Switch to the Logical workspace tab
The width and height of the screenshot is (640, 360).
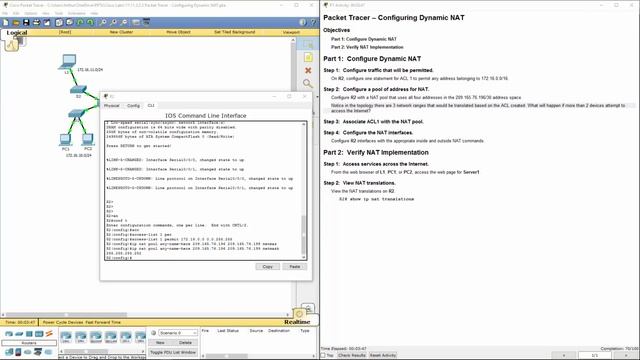pos(17,33)
